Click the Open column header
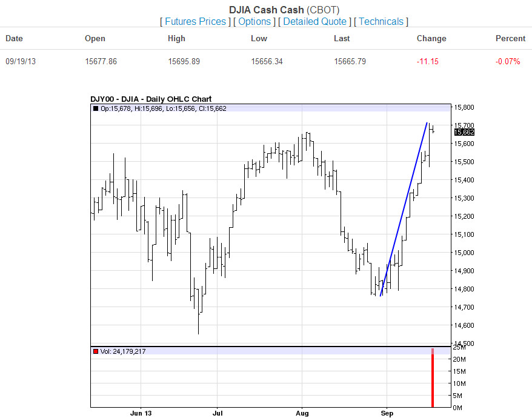This screenshot has width=532, height=418. point(95,38)
